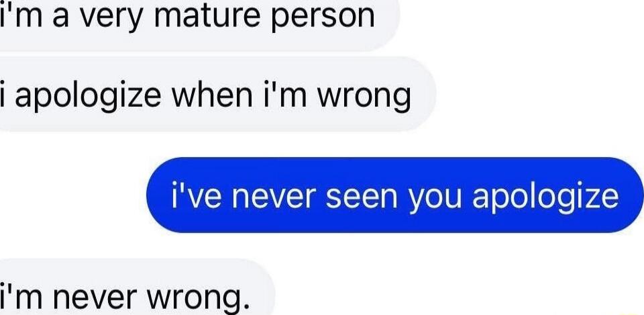
Task: Tap the "i'm never wrong." message bubble
Action: click(137, 288)
